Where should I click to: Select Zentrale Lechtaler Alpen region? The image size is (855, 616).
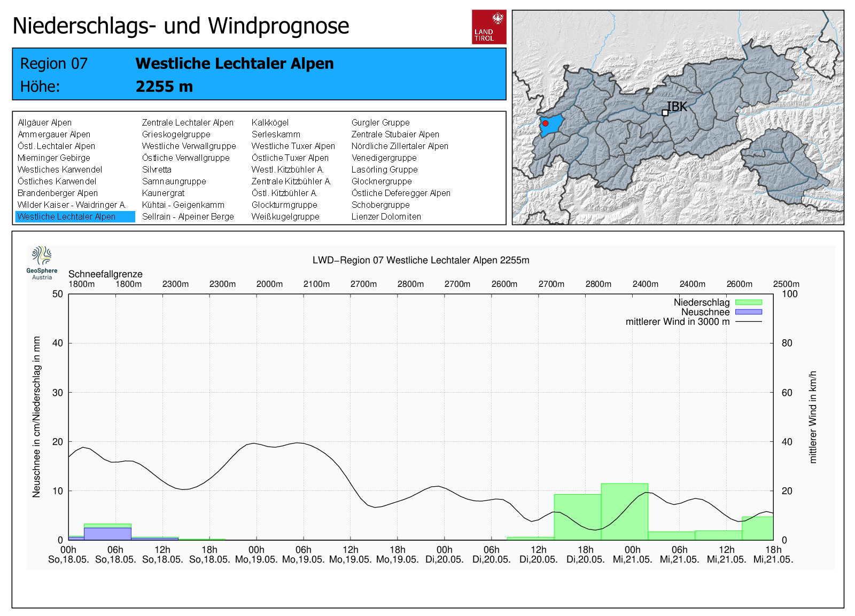tap(188, 123)
